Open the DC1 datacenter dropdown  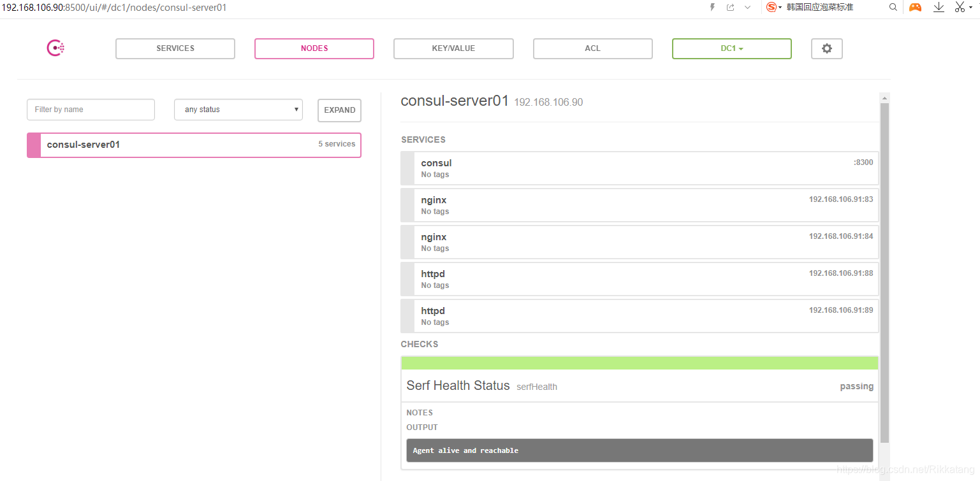732,48
